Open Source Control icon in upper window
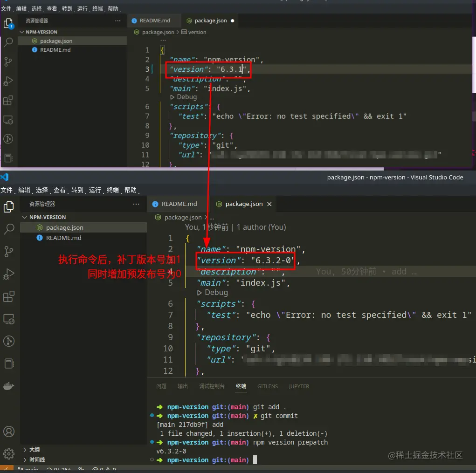Viewport: 476px width, 473px height. click(x=8, y=62)
